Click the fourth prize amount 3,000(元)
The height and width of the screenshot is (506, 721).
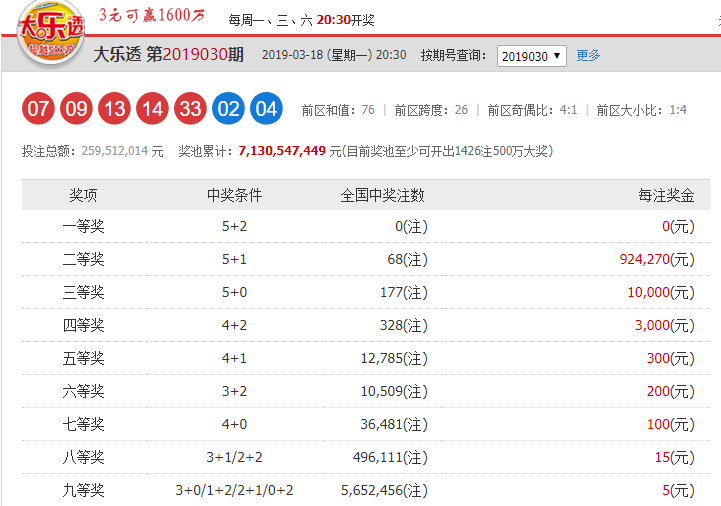665,325
